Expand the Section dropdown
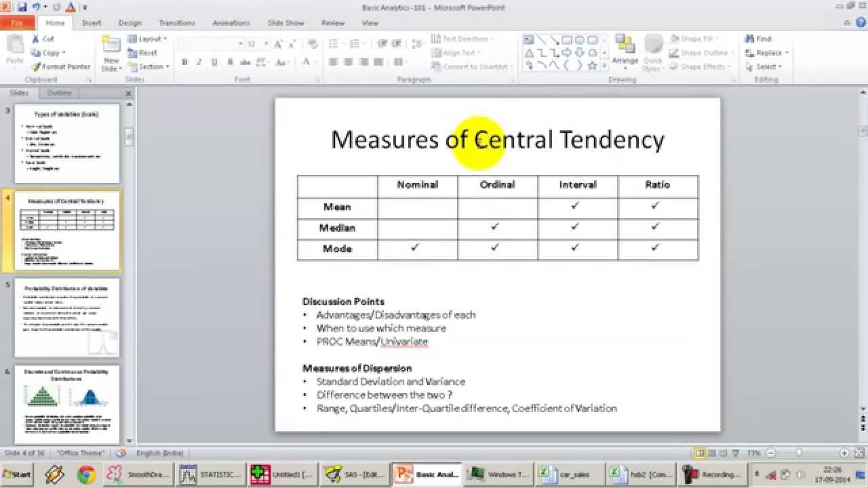This screenshot has height=488, width=868. pos(148,66)
